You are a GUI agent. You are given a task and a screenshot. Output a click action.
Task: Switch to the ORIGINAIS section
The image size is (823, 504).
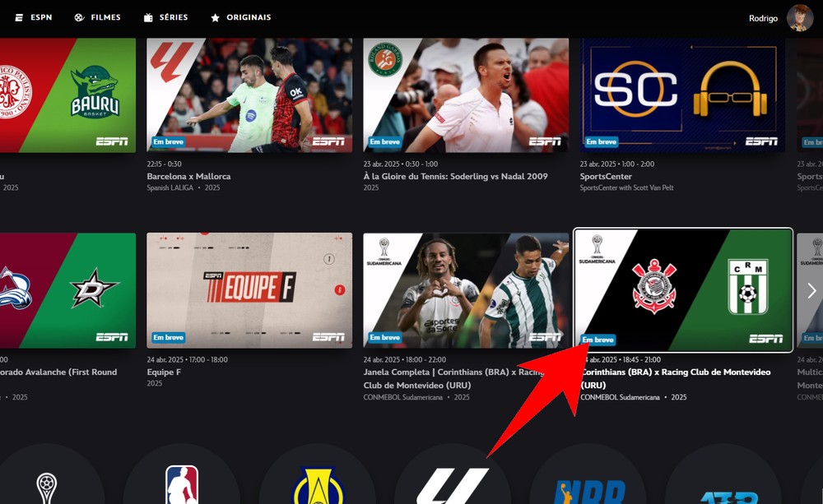tap(239, 16)
